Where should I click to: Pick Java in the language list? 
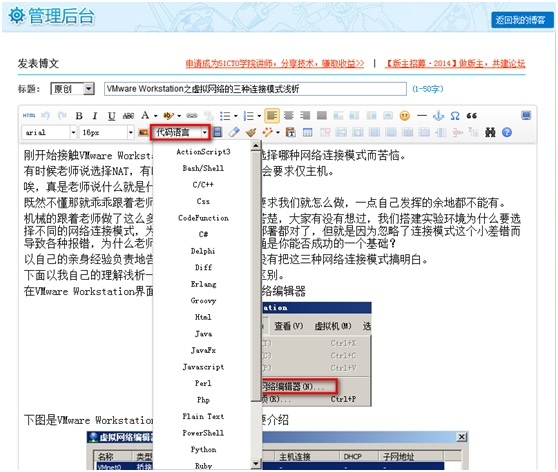(203, 334)
